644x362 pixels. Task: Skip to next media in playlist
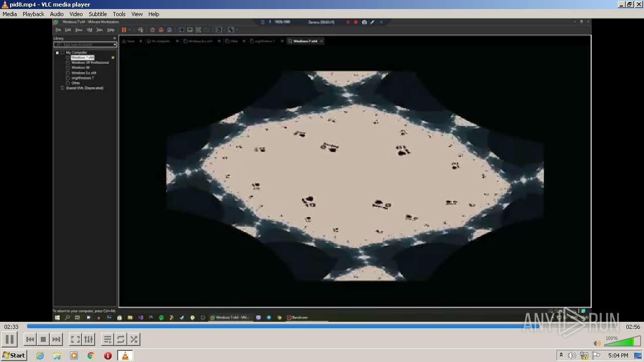[56, 339]
